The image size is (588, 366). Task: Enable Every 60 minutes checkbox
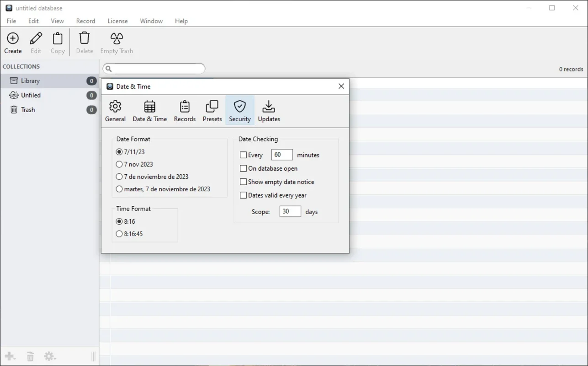[x=243, y=155]
